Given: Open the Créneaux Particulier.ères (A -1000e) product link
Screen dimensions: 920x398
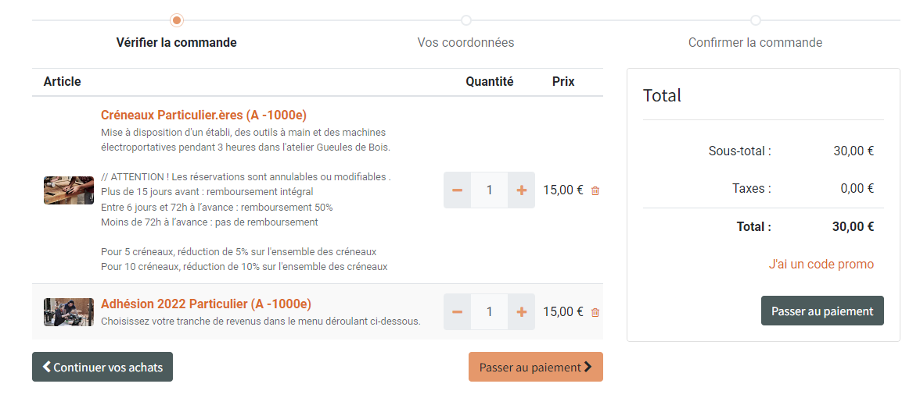Looking at the screenshot, I should coord(204,114).
